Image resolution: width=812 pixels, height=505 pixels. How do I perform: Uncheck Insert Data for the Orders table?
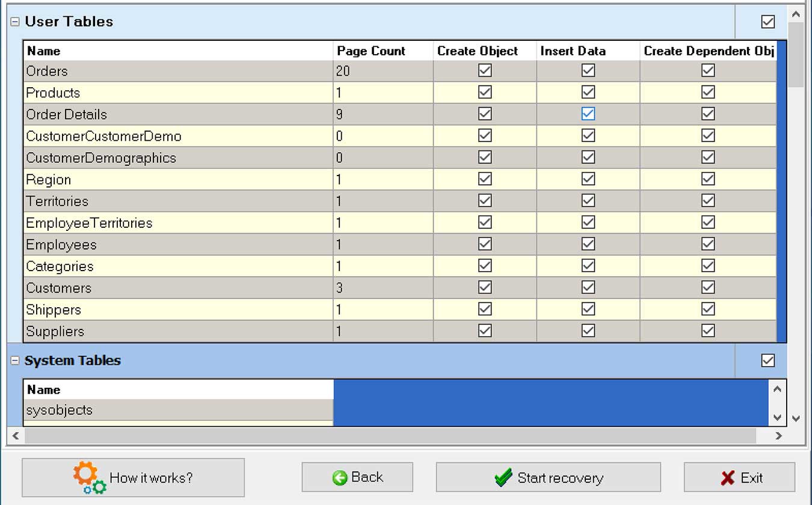pos(588,70)
